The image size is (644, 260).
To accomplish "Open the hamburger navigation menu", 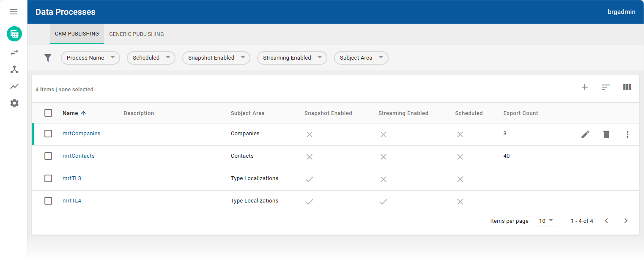I will tap(14, 12).
